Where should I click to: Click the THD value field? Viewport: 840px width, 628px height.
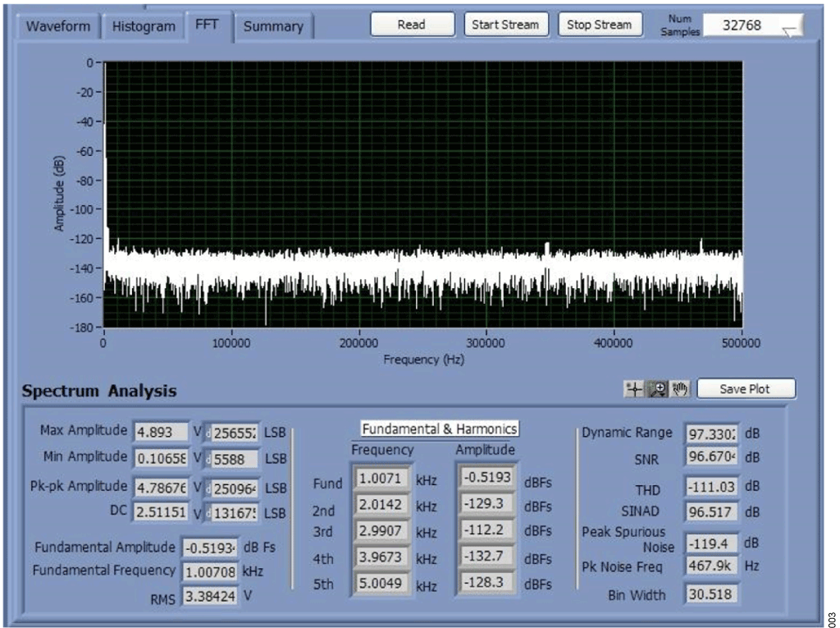click(x=710, y=487)
